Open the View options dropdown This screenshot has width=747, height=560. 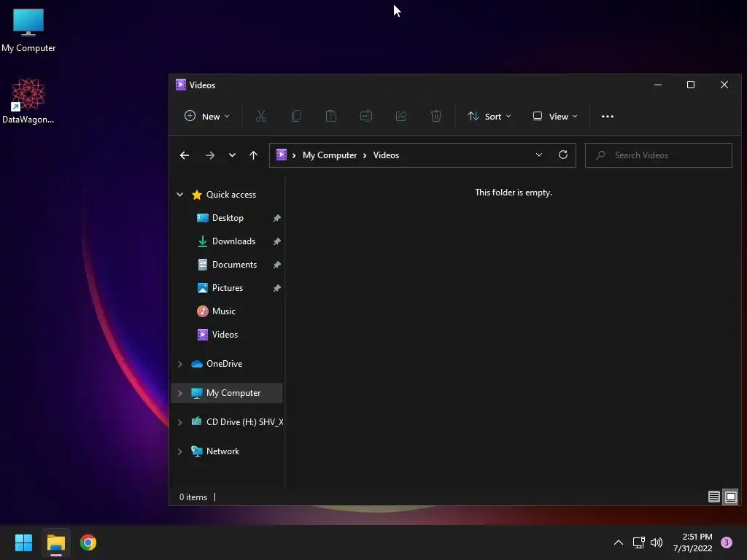[x=555, y=116]
